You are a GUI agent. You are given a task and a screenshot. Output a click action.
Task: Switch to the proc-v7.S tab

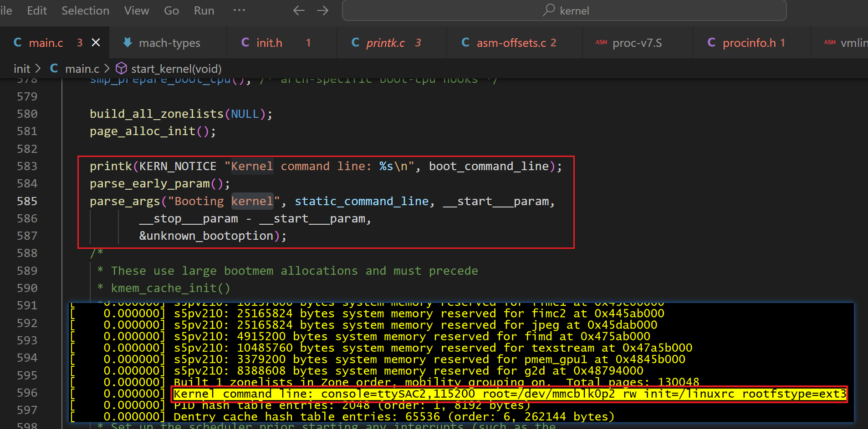pos(637,43)
